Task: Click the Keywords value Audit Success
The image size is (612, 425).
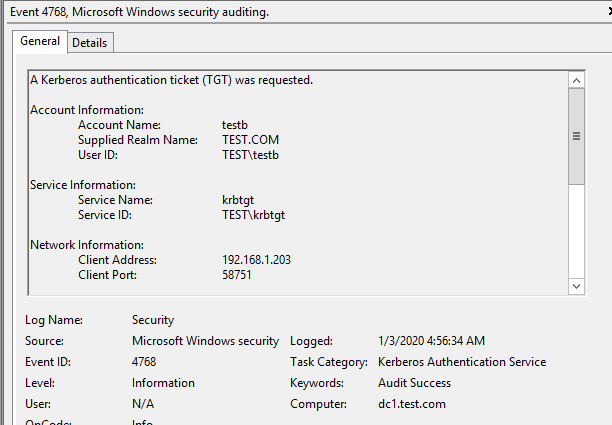Action: (x=414, y=383)
